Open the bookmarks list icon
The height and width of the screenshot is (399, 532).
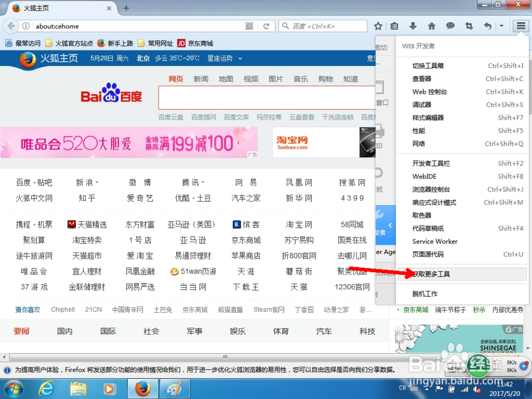click(394, 26)
